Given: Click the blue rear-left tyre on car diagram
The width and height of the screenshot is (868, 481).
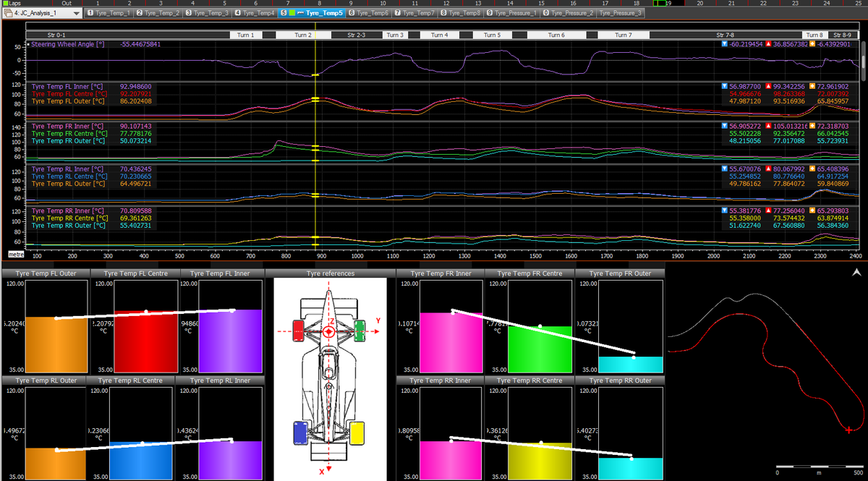Looking at the screenshot, I should coord(300,432).
